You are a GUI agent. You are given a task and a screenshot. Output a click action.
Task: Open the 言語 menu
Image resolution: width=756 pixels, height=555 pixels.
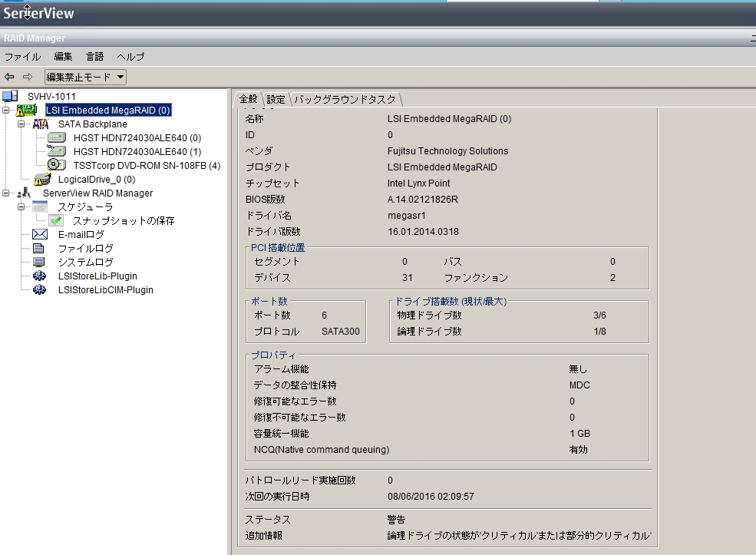(95, 57)
